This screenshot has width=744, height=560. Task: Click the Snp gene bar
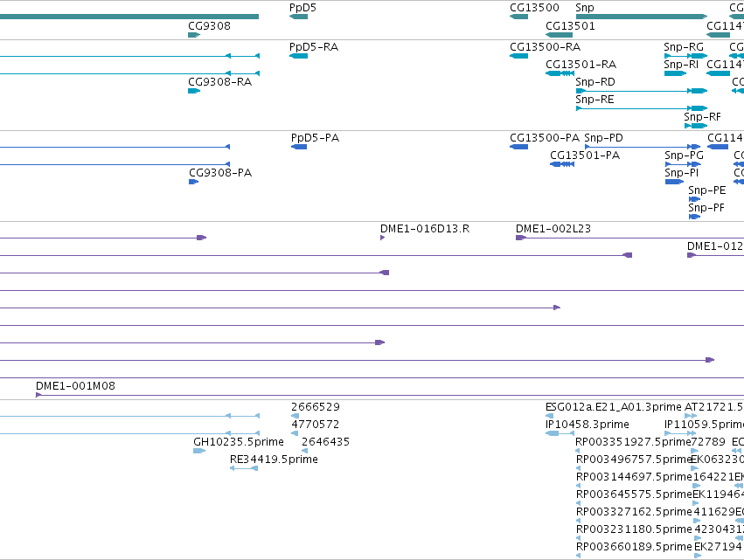pyautogui.click(x=642, y=17)
